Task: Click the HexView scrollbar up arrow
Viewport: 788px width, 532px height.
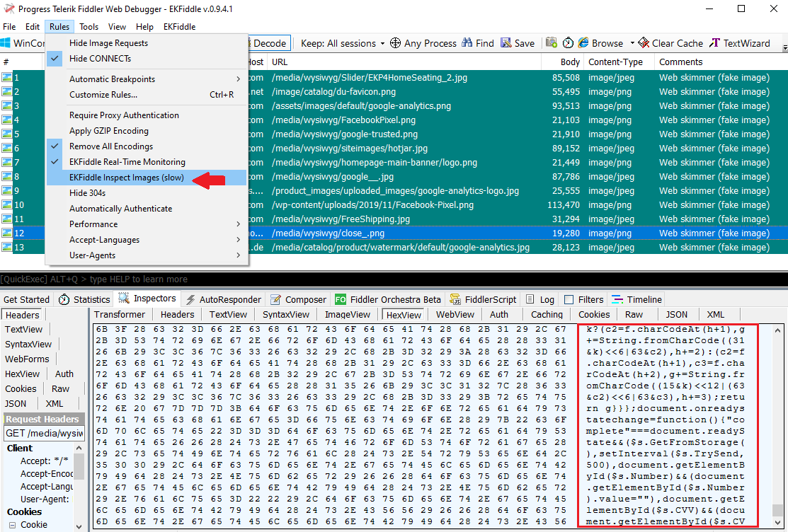Action: (x=777, y=330)
